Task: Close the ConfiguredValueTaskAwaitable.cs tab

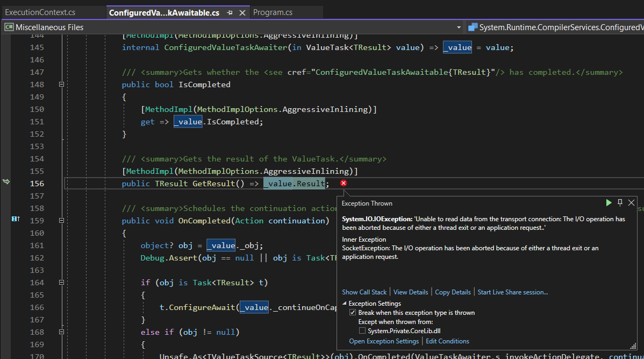Action: (242, 13)
